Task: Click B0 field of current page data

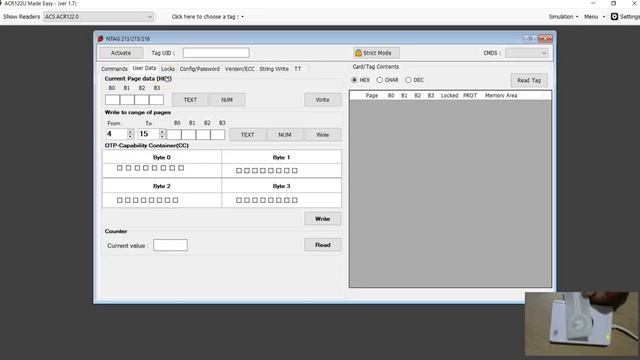Action: (112, 100)
